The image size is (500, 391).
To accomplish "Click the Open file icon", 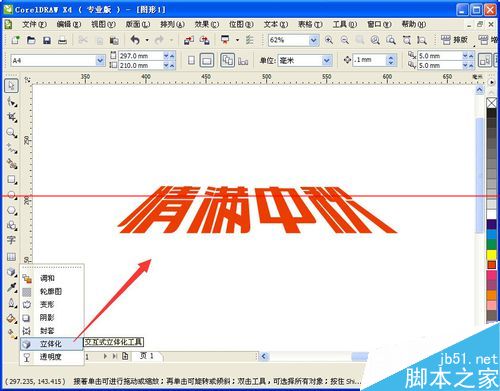I will click(31, 40).
